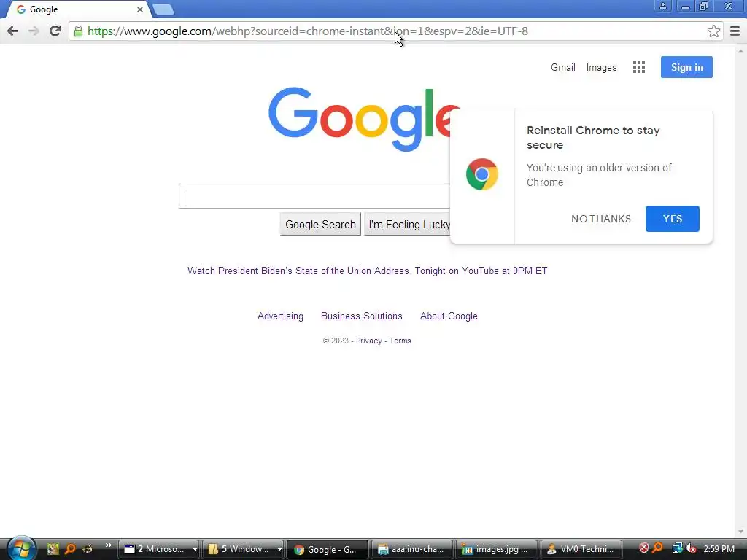Click the muted volume tray icon
747x560 pixels.
691,548
